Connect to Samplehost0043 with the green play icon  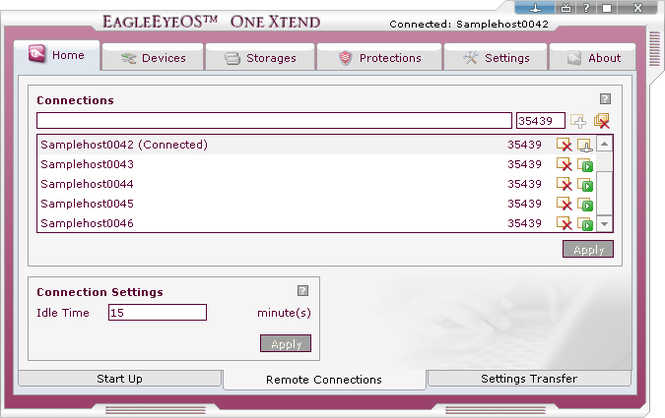[585, 164]
